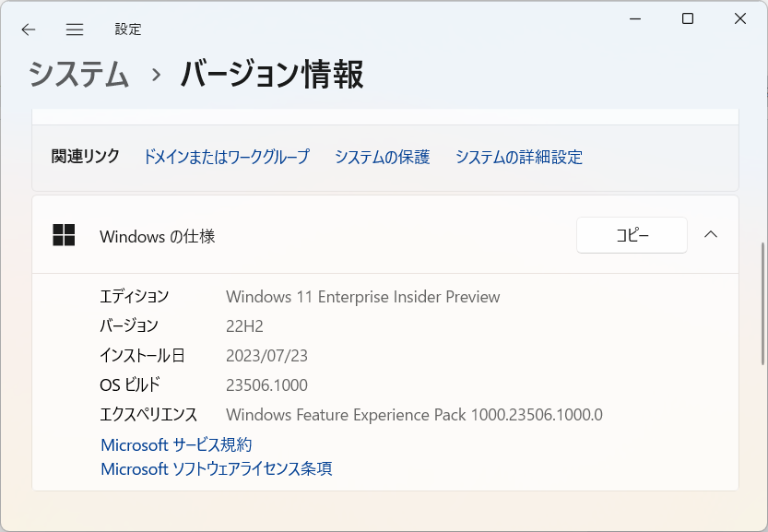The width and height of the screenshot is (768, 532).
Task: Click the 関連リンク label
Action: (x=84, y=157)
